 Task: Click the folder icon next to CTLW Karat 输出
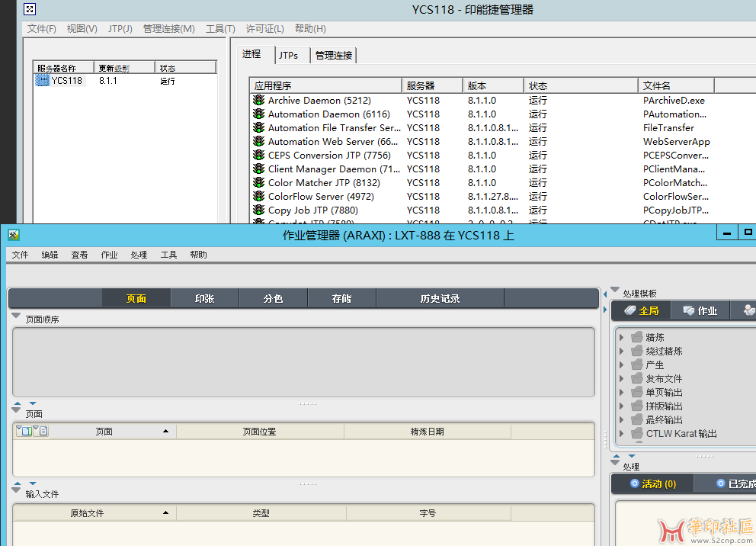(637, 433)
